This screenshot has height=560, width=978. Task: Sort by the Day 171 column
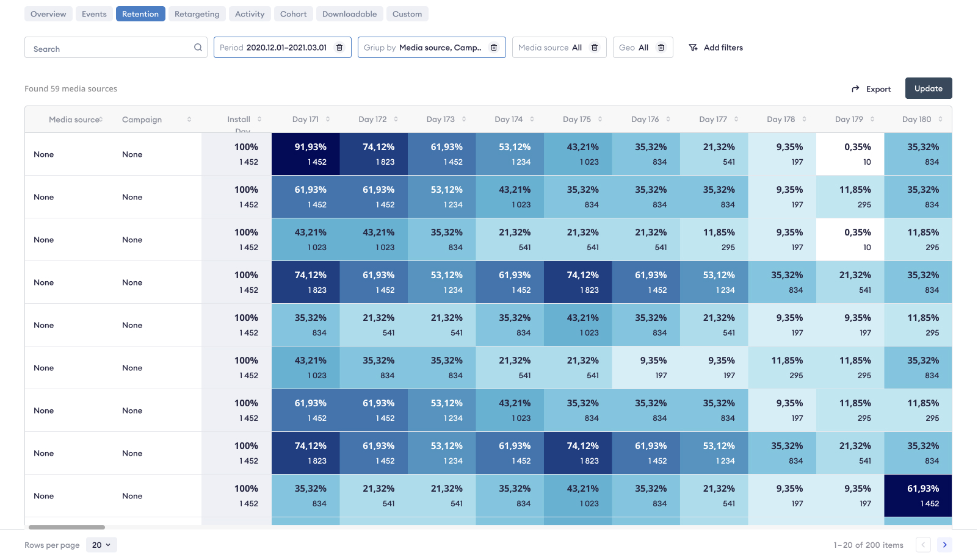[x=328, y=120]
